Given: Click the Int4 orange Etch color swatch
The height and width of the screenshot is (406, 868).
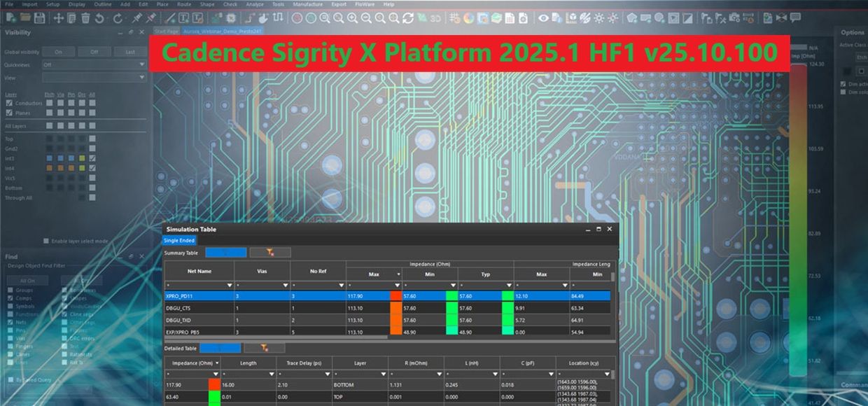Looking at the screenshot, I should [x=48, y=168].
